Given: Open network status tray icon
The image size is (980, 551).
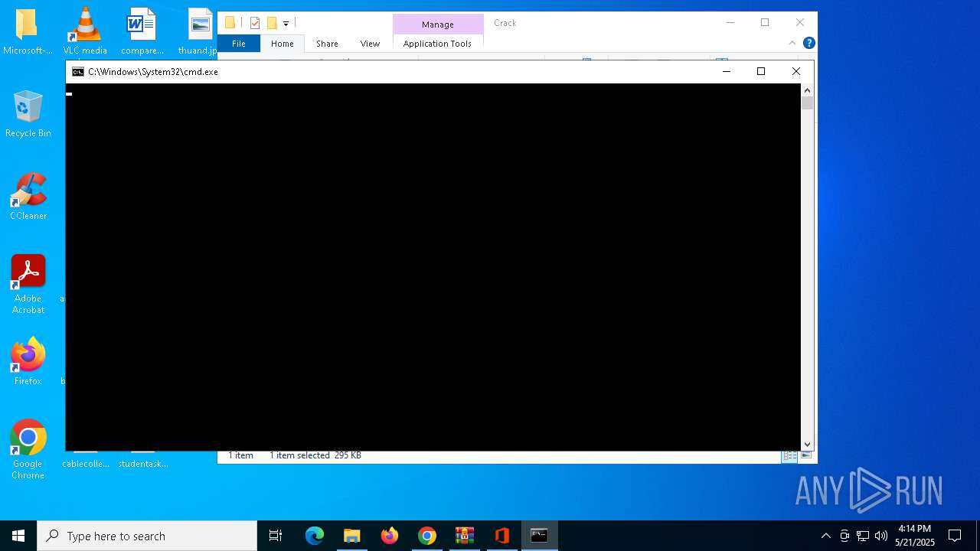Looking at the screenshot, I should (x=863, y=536).
